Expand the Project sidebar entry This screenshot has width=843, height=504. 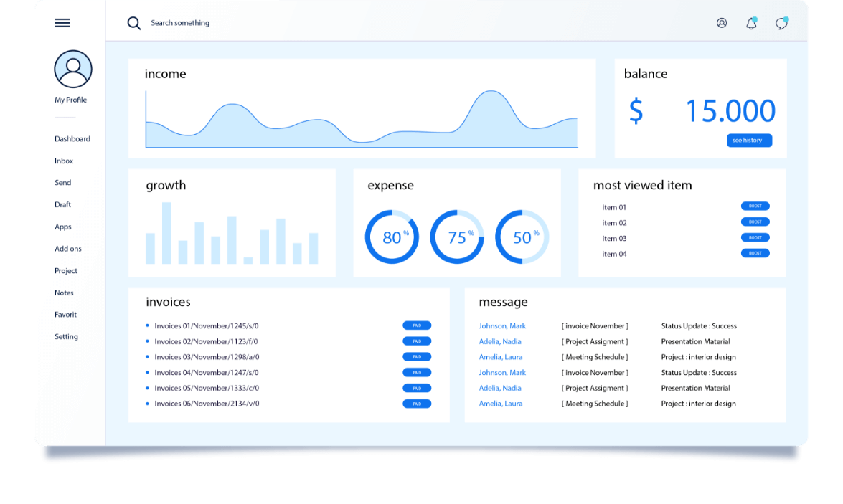pos(66,270)
